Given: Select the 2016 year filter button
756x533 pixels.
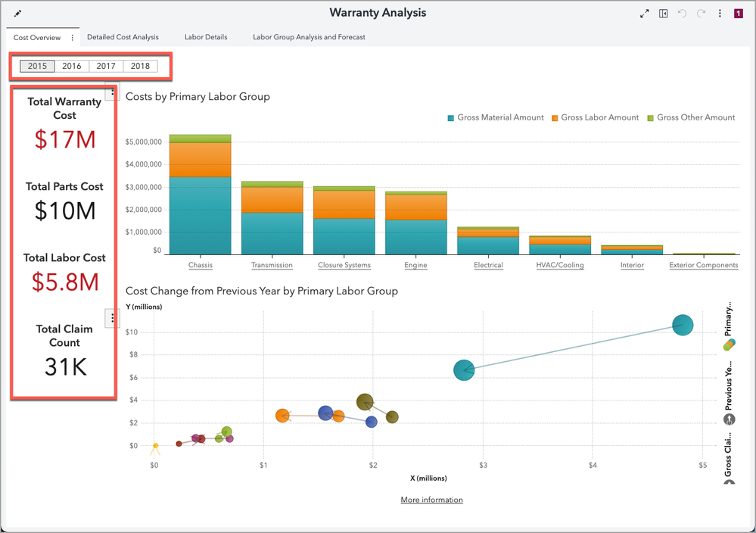Looking at the screenshot, I should (72, 66).
